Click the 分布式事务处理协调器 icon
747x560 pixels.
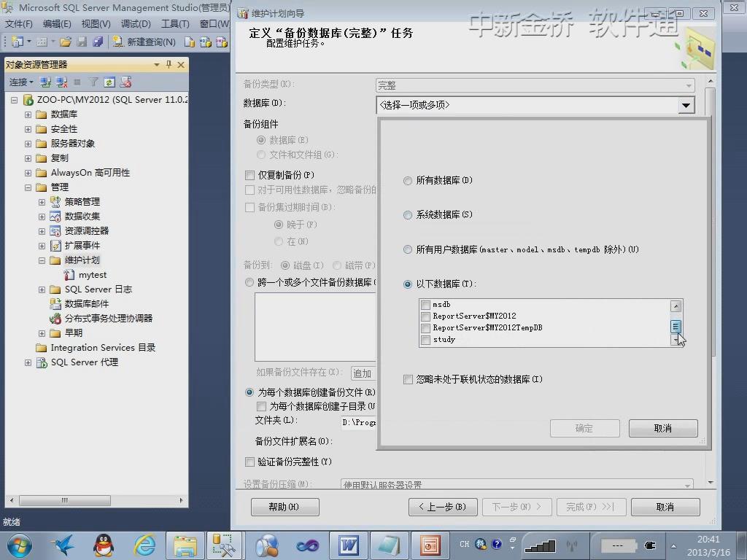(55, 319)
